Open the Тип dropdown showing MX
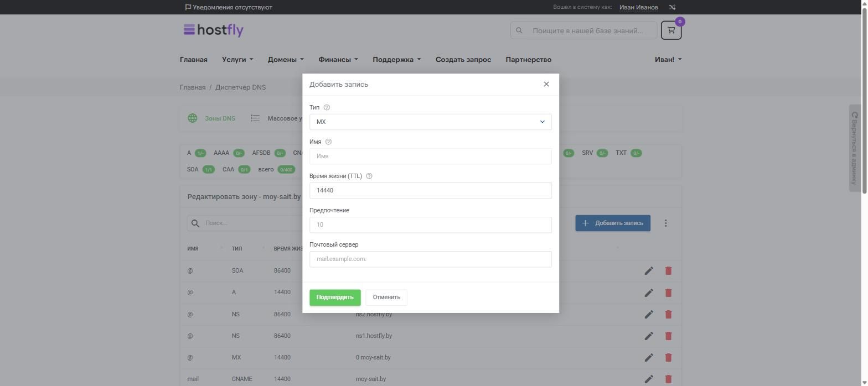 pos(431,122)
